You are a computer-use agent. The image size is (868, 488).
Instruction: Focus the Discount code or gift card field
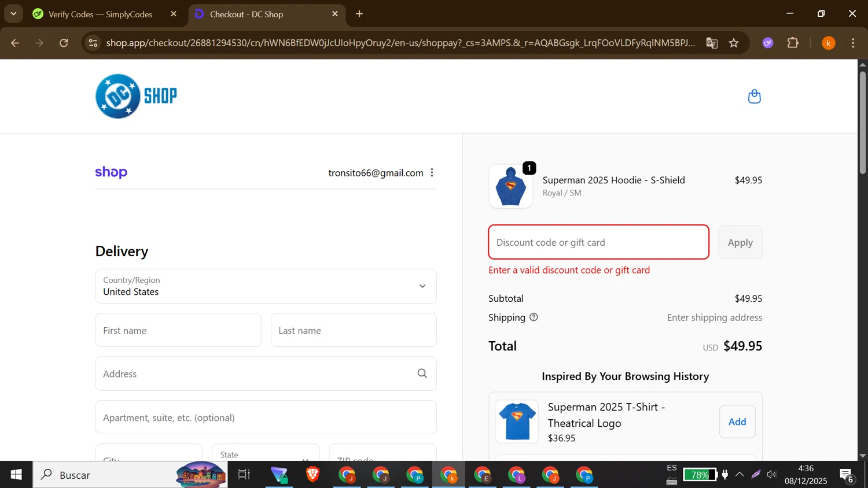click(x=598, y=242)
